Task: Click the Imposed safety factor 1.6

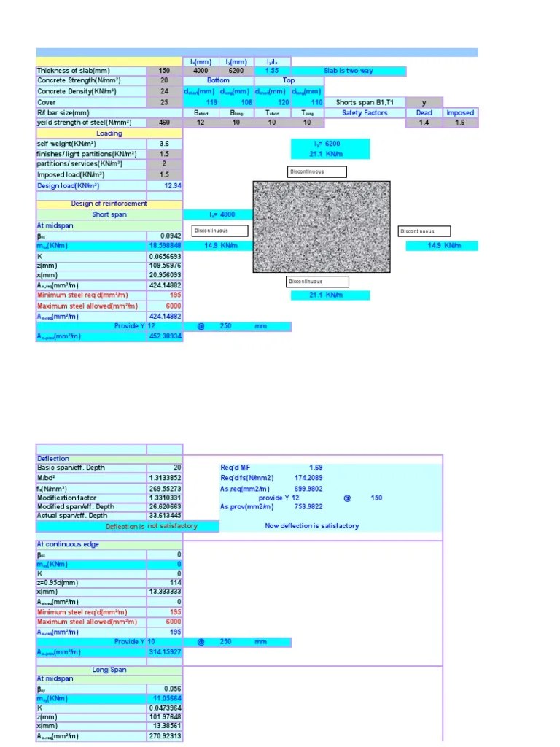Action: click(x=461, y=123)
